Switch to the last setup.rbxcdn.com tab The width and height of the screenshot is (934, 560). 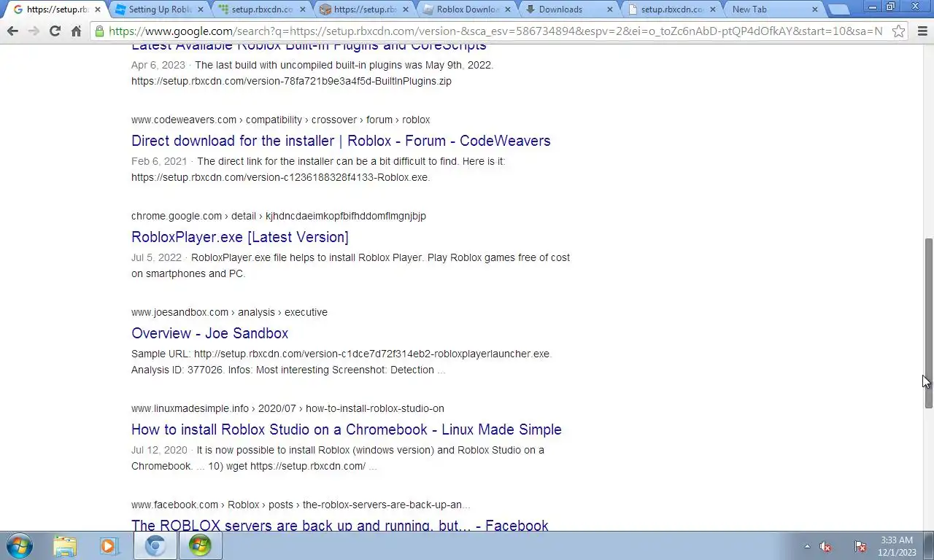(x=672, y=9)
